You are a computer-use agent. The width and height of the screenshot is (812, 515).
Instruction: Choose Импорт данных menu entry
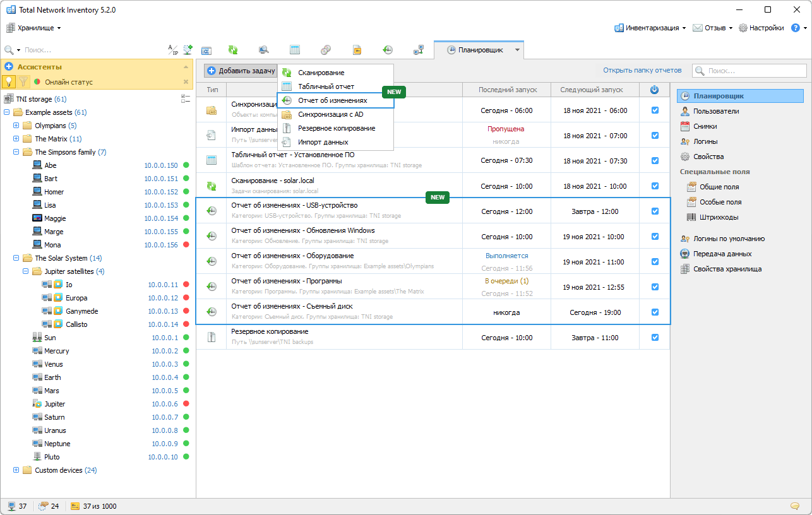335,142
